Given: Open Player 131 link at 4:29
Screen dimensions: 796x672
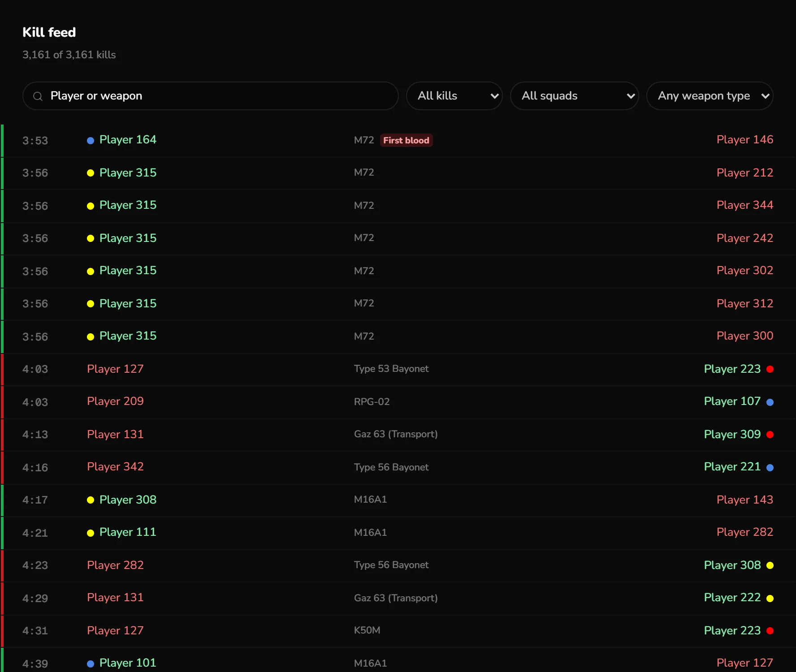Looking at the screenshot, I should (x=115, y=598).
